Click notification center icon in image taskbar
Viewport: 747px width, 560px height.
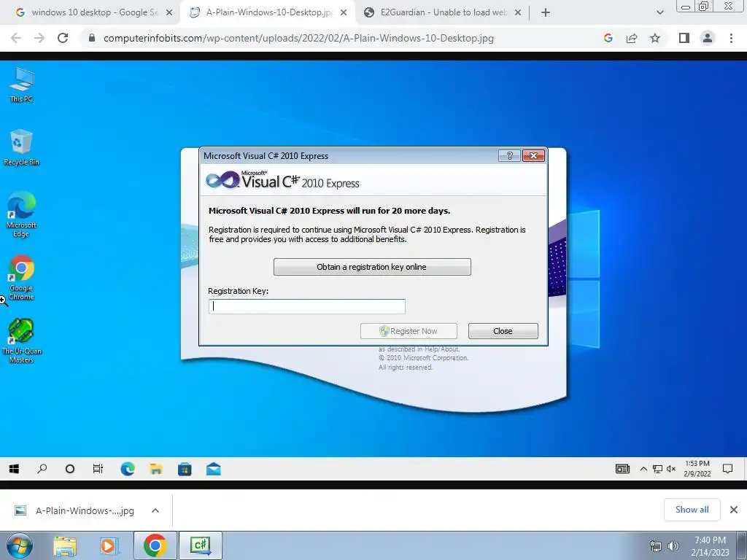pos(727,469)
